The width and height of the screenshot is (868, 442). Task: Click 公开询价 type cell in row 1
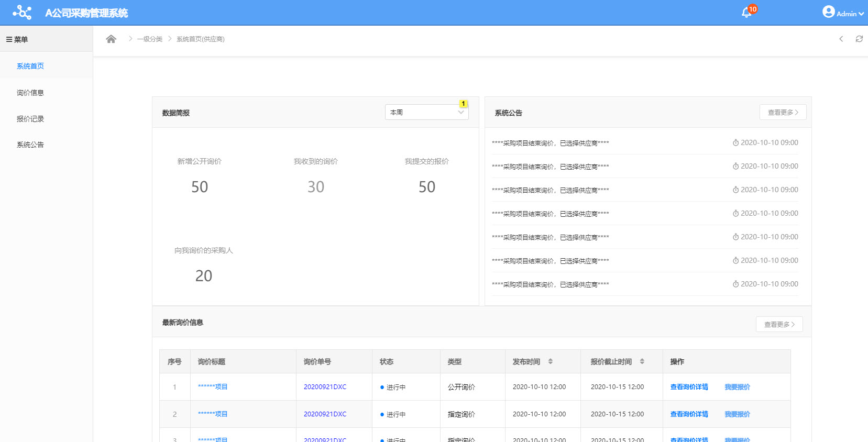click(462, 387)
